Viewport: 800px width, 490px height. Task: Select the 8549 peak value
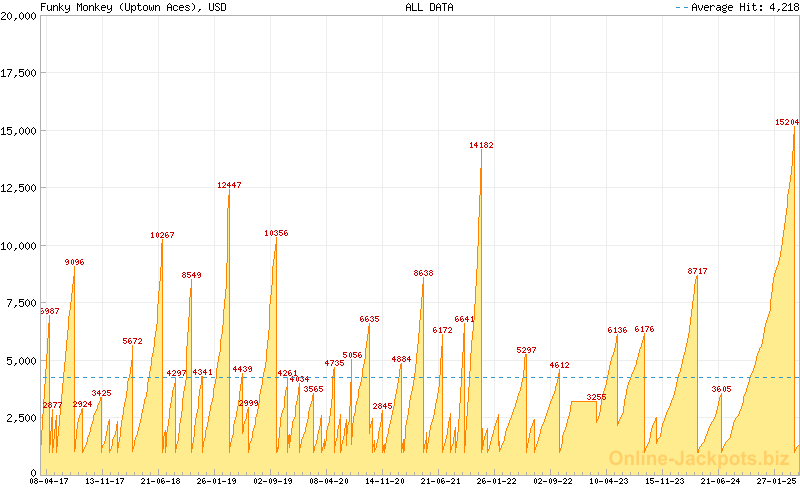pos(191,275)
